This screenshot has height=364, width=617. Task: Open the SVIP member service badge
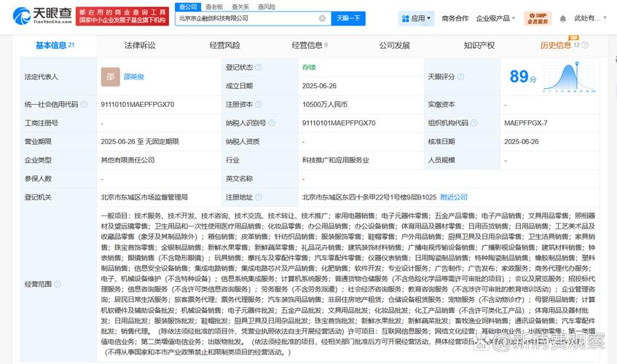(538, 18)
